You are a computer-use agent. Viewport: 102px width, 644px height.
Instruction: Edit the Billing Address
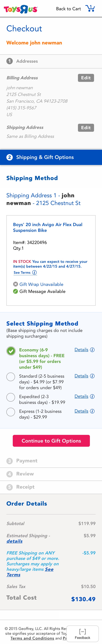86,78
